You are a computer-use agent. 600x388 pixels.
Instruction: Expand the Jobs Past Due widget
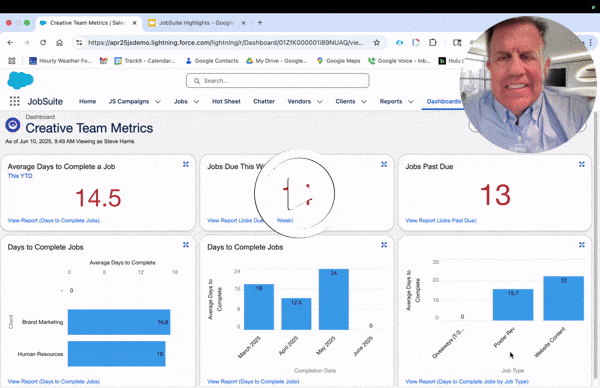click(x=582, y=164)
